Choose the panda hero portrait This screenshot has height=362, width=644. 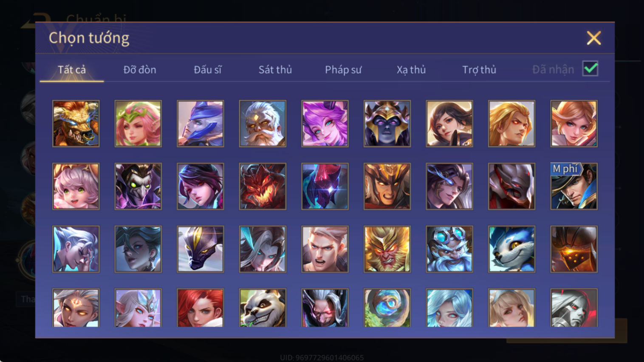(x=263, y=308)
